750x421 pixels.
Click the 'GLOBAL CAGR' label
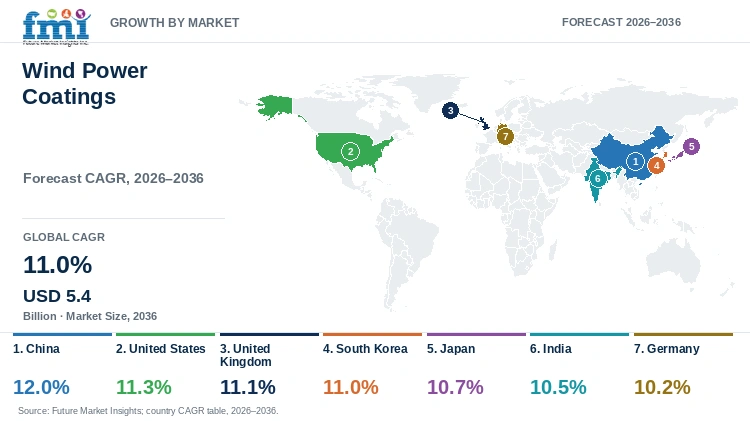pyautogui.click(x=64, y=237)
